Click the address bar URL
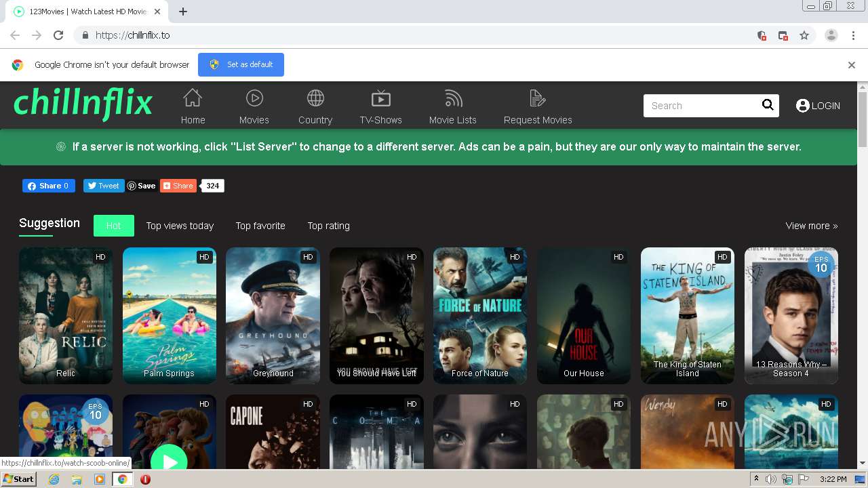Viewport: 868px width, 488px height. coord(132,35)
